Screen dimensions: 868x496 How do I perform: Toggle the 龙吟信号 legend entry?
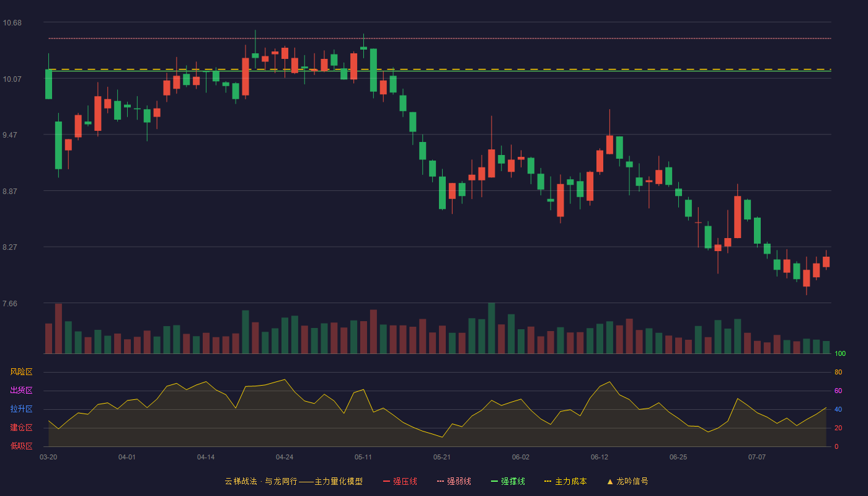[x=627, y=481]
